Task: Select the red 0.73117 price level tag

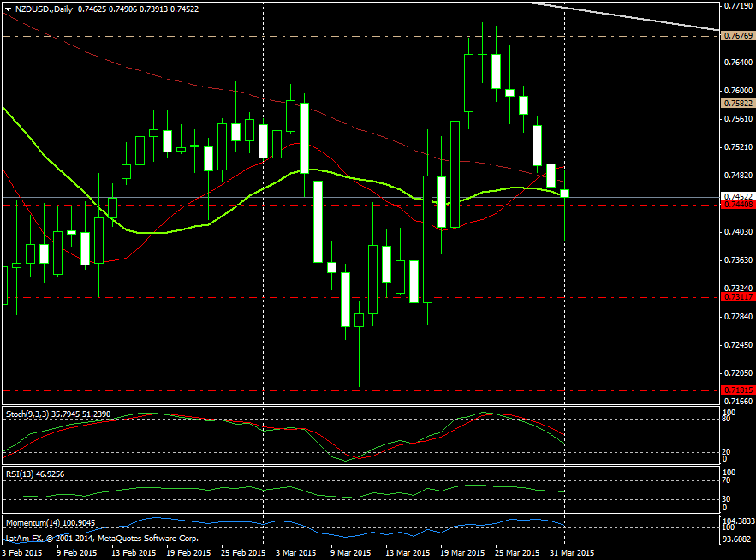Action: [x=737, y=297]
